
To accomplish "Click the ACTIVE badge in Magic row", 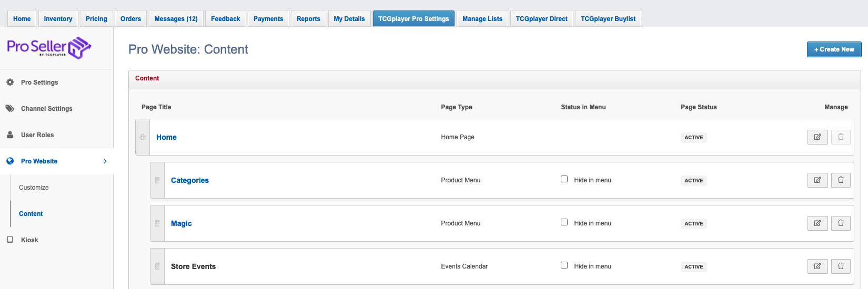I will pyautogui.click(x=694, y=223).
